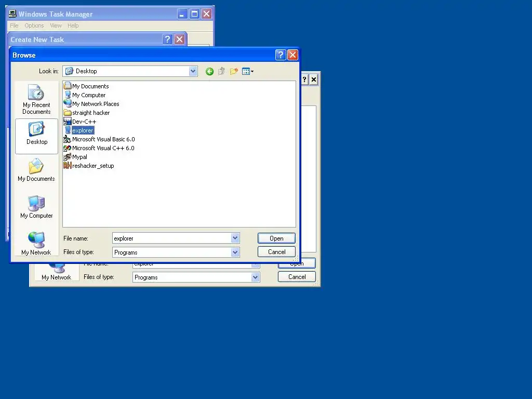Image resolution: width=532 pixels, height=399 pixels.
Task: Select the explorer file icon
Action: 68,130
